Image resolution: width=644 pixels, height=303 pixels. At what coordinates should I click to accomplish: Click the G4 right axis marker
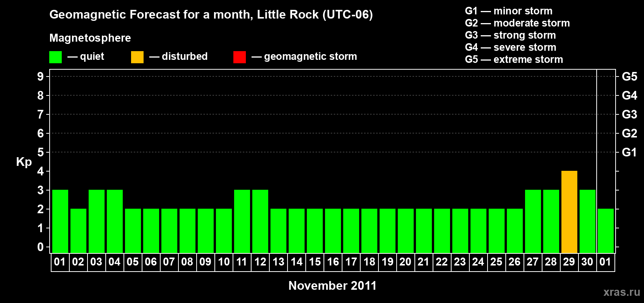click(x=630, y=95)
